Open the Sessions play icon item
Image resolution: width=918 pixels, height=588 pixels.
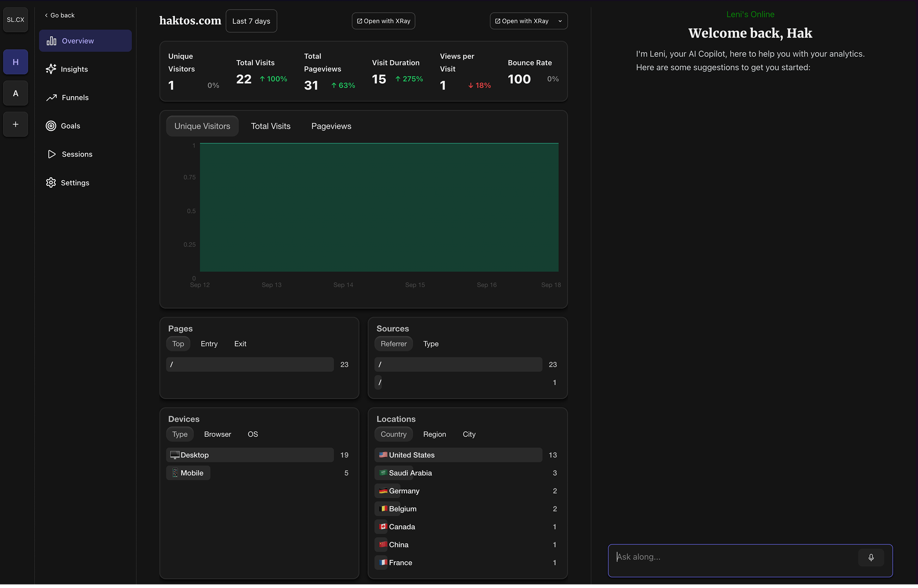(x=76, y=154)
